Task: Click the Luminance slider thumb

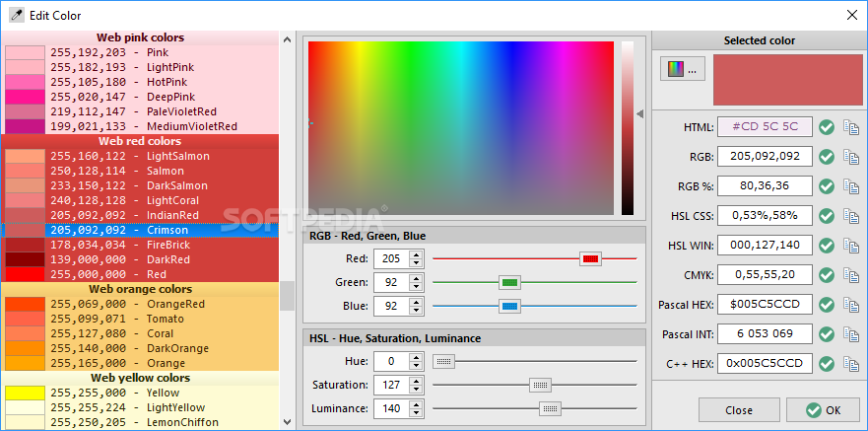Action: point(550,409)
